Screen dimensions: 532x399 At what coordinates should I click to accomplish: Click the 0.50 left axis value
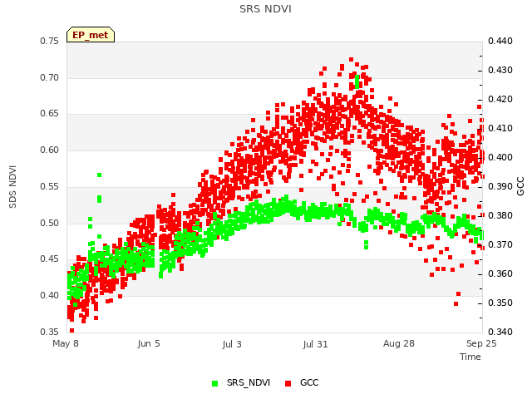click(50, 224)
